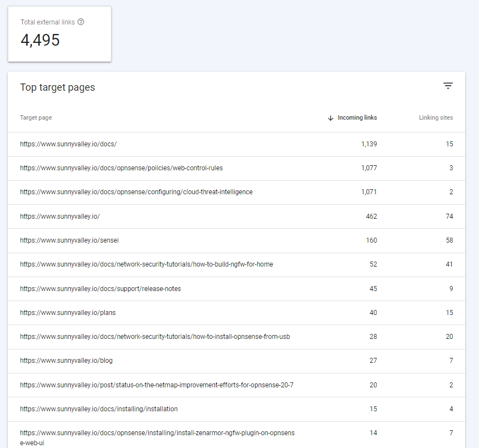
Task: Open the sunnyvalley.io/blog row
Action: 237,361
